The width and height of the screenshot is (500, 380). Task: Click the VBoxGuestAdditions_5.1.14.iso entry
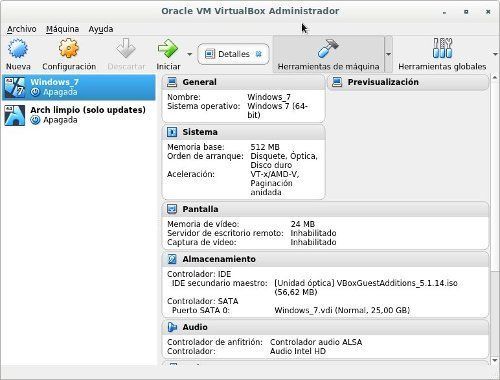coord(366,288)
